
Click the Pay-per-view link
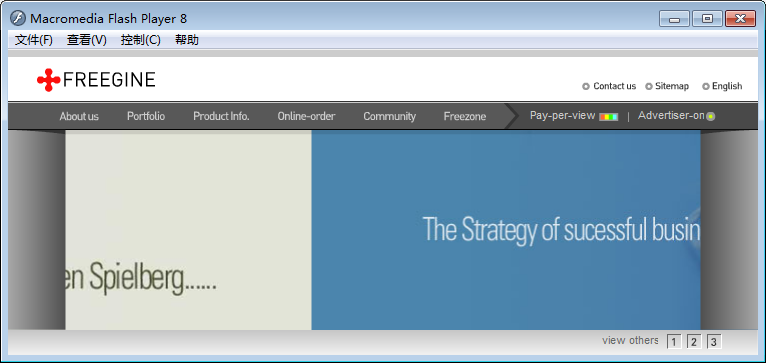point(562,116)
